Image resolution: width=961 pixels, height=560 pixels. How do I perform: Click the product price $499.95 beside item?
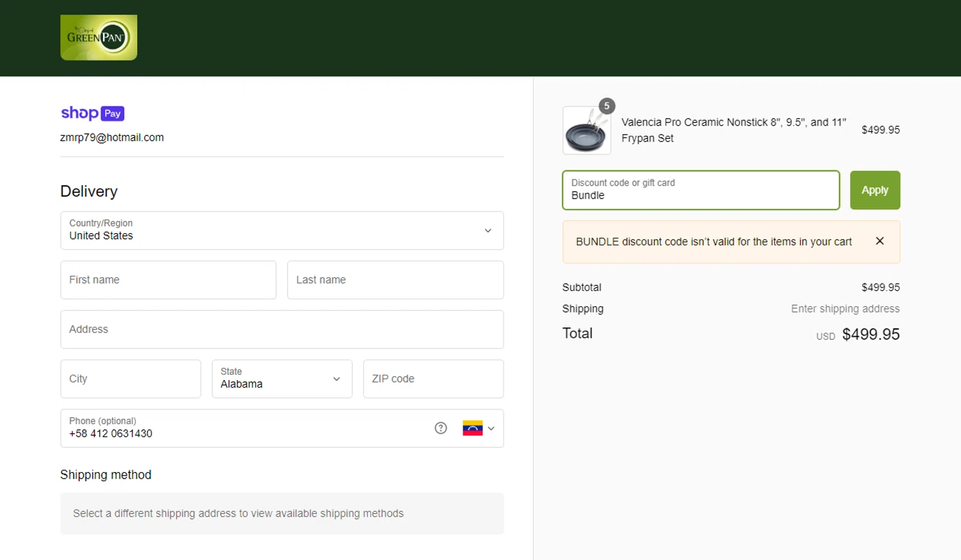pos(880,130)
